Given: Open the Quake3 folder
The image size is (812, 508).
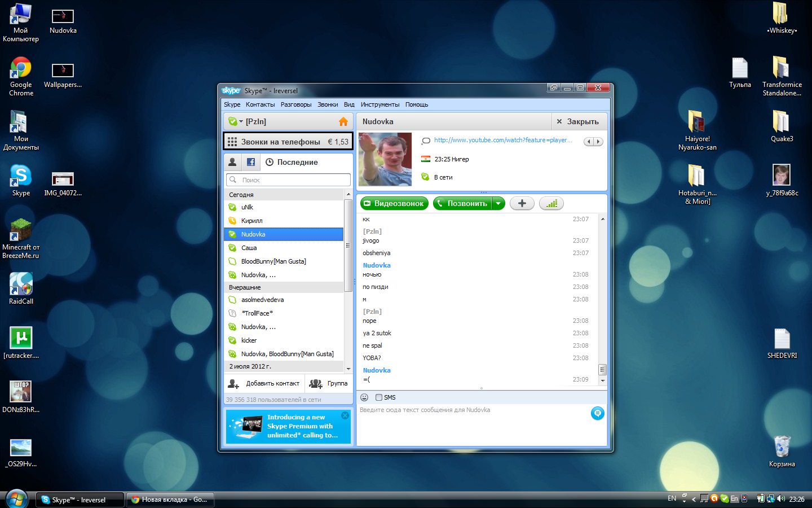Looking at the screenshot, I should (782, 126).
